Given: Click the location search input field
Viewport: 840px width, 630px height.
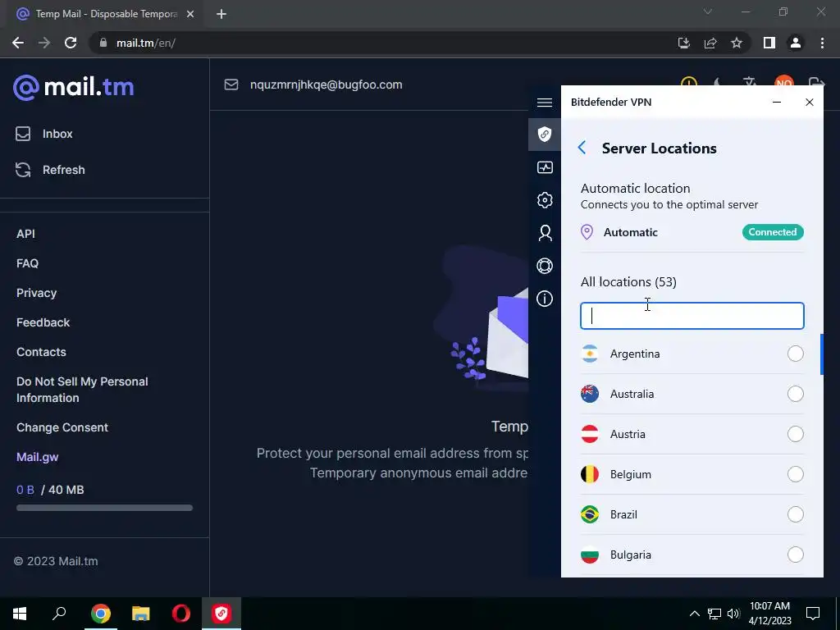Looking at the screenshot, I should pyautogui.click(x=692, y=316).
